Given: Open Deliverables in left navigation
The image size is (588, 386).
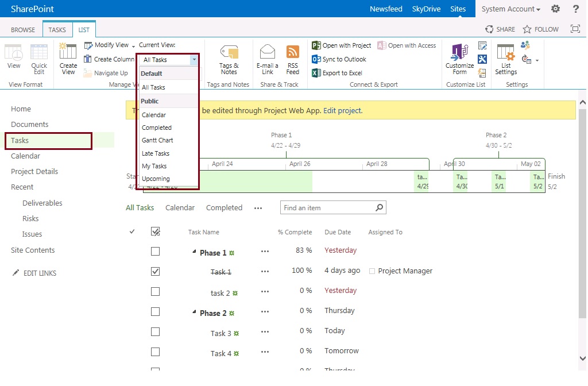Looking at the screenshot, I should click(x=42, y=203).
